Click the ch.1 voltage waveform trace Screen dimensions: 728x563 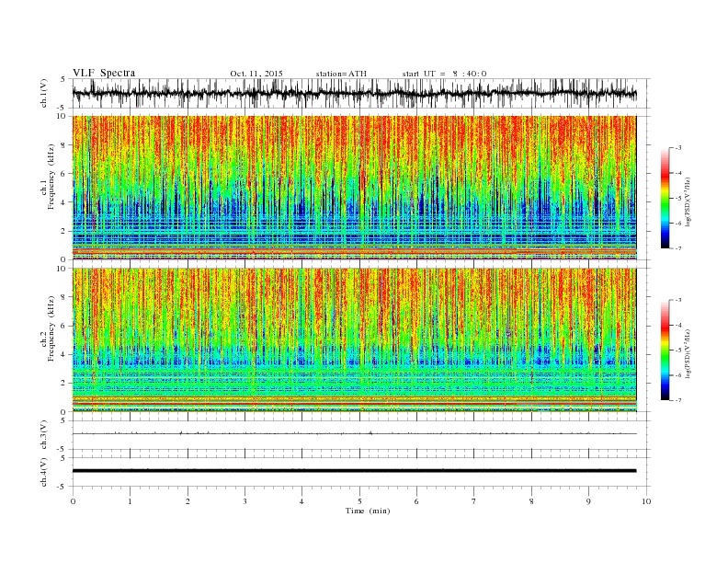point(354,93)
